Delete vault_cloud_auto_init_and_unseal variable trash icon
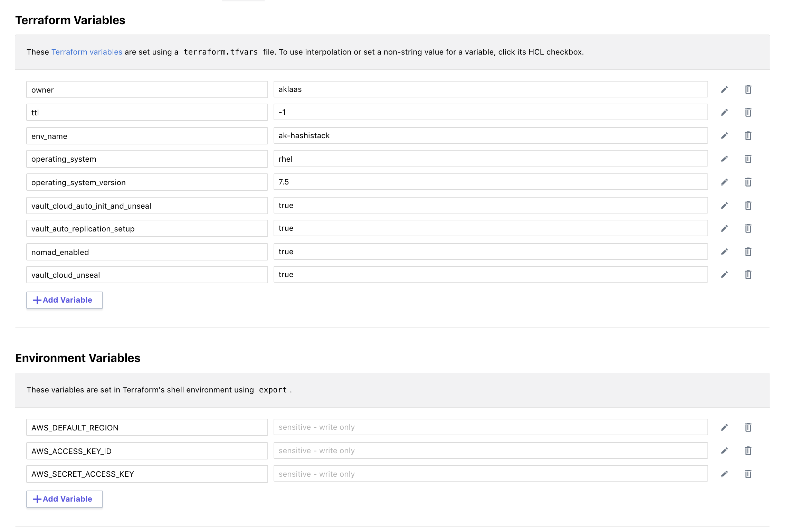 748,206
